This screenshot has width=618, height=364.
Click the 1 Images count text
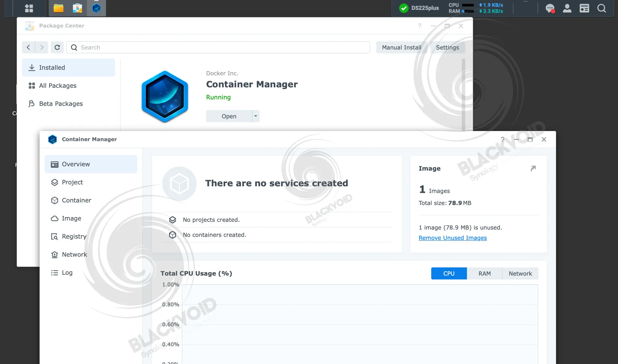click(434, 189)
